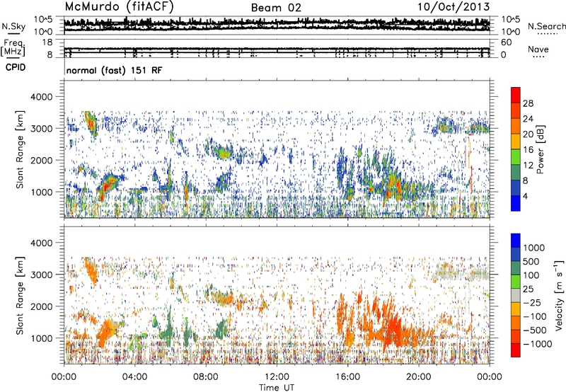Click the frequency trace in Freq panel
566x392 pixels.
[x=277, y=49]
